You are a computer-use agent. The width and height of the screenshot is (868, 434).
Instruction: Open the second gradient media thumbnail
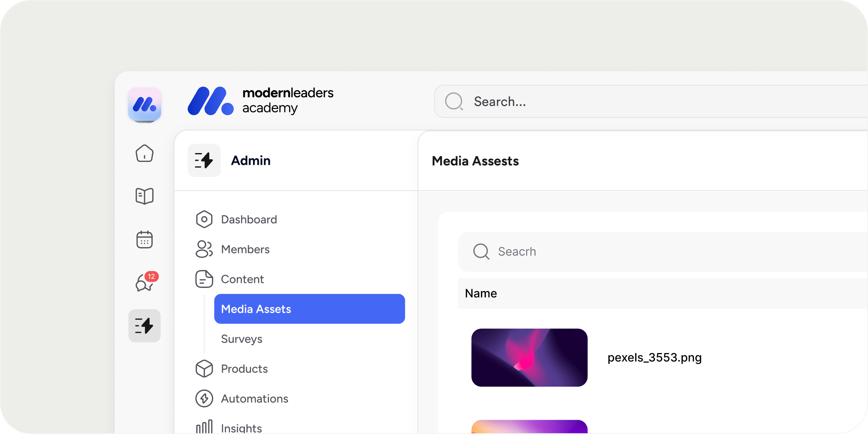pyautogui.click(x=529, y=427)
